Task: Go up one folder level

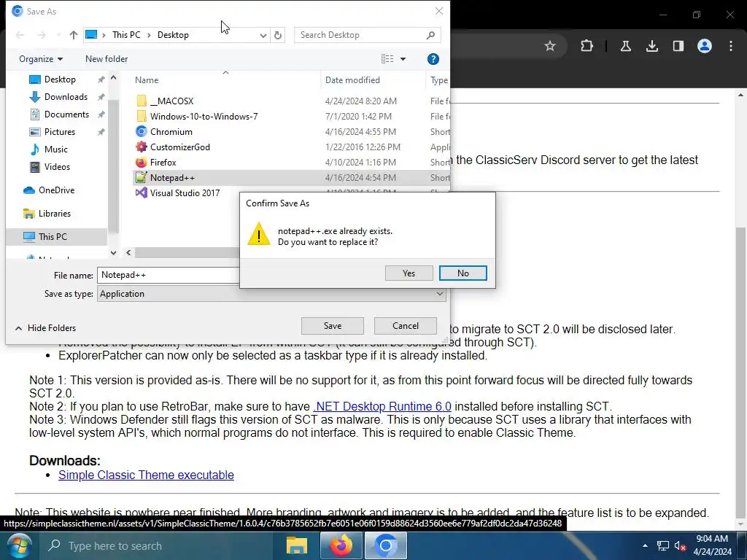Action: pos(74,35)
